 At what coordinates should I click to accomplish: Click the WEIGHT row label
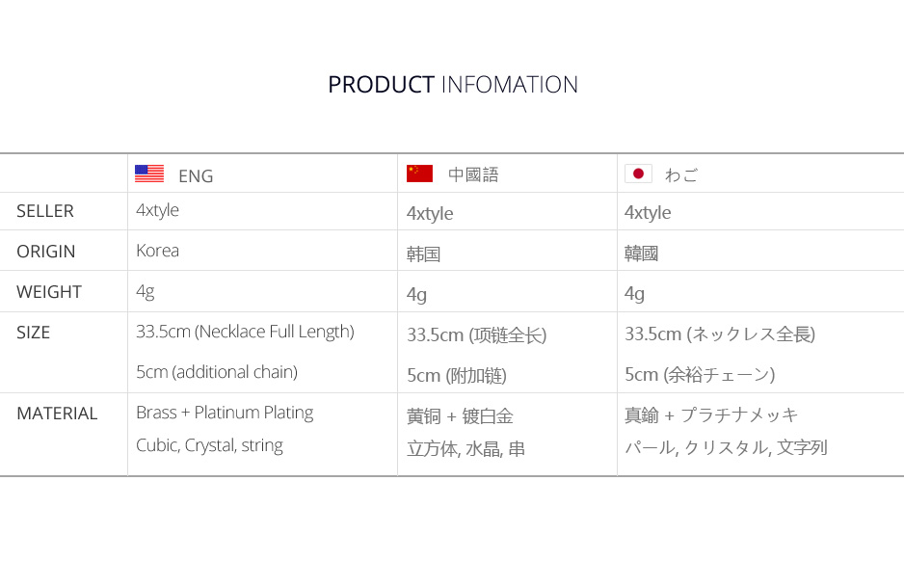[x=49, y=292]
